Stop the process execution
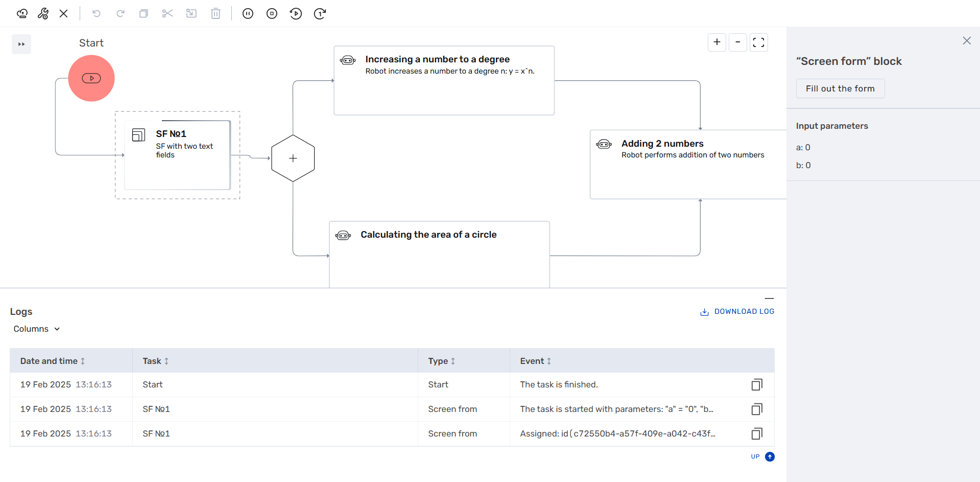 272,14
